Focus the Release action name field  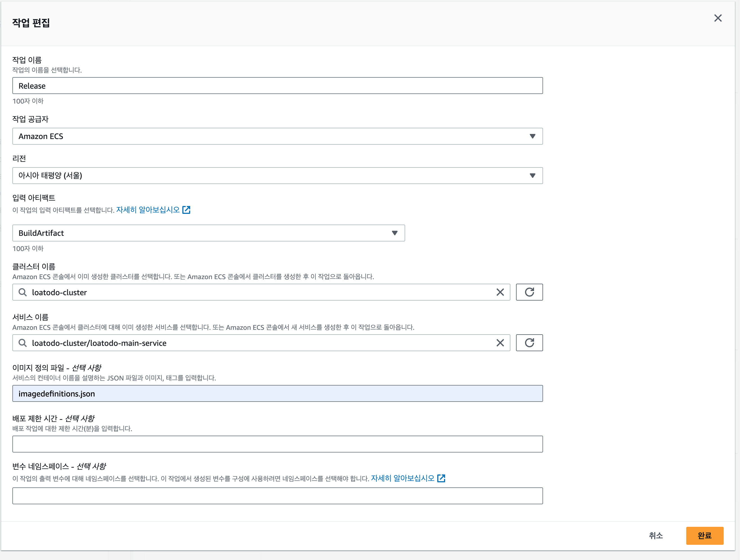[x=277, y=86]
